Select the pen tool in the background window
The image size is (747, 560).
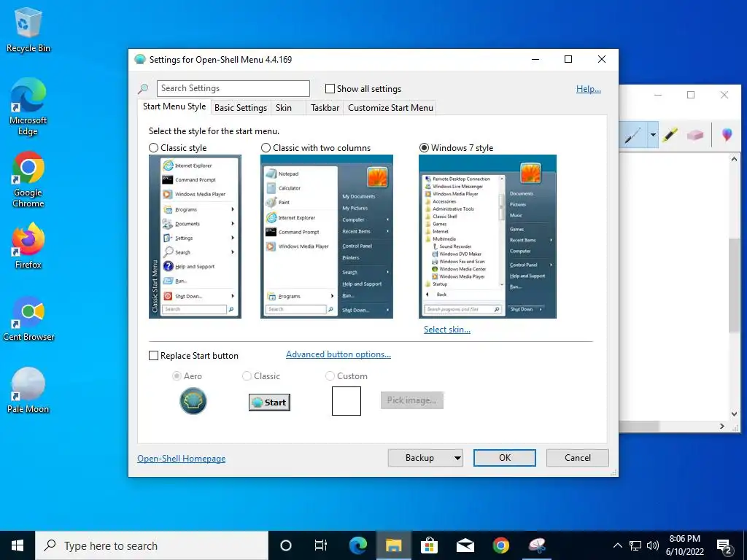coord(633,135)
